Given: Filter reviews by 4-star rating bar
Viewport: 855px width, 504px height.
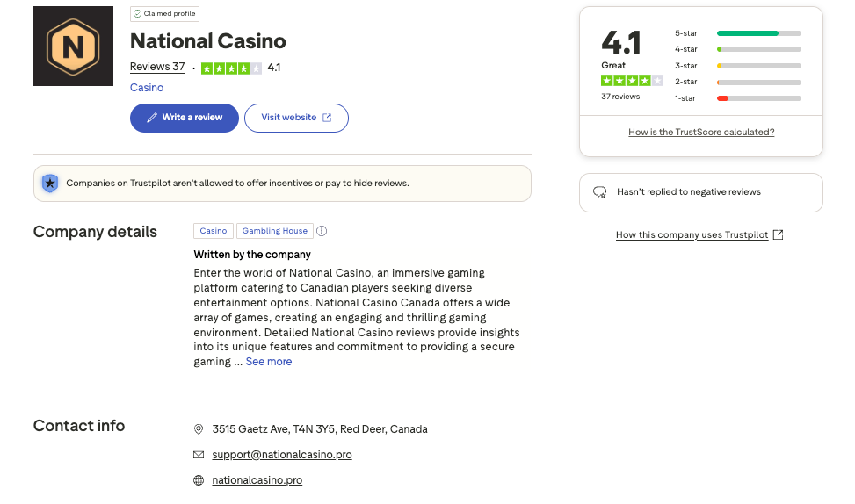Looking at the screenshot, I should click(758, 49).
